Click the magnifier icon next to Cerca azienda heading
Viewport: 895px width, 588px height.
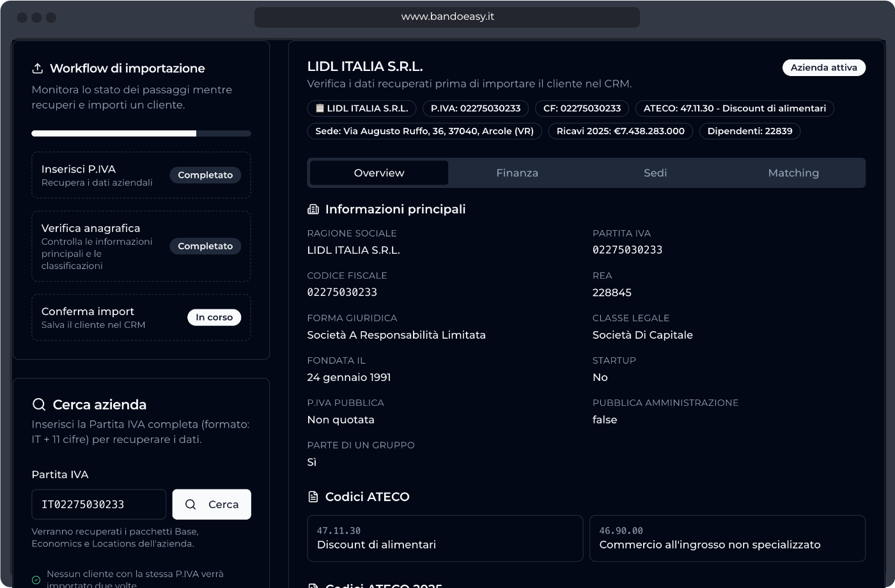[x=39, y=405]
